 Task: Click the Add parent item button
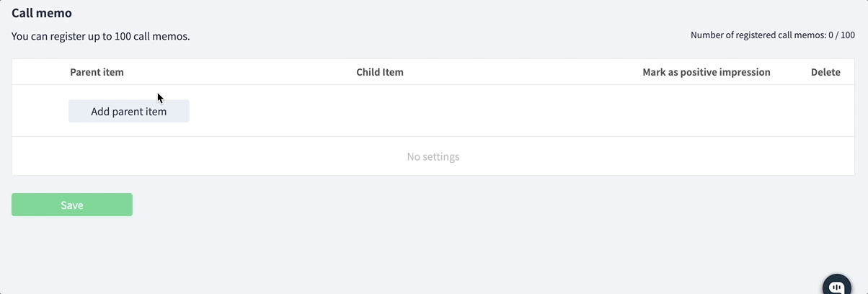129,111
